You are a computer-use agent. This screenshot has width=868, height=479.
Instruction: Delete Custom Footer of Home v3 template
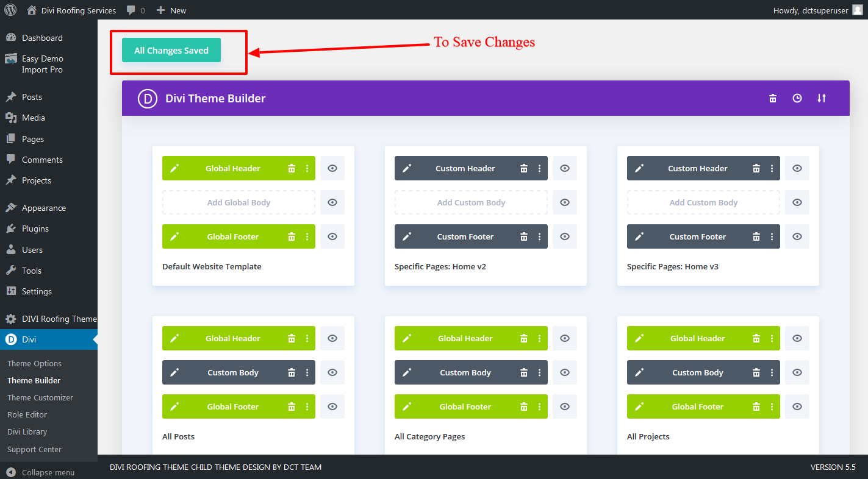coord(756,236)
